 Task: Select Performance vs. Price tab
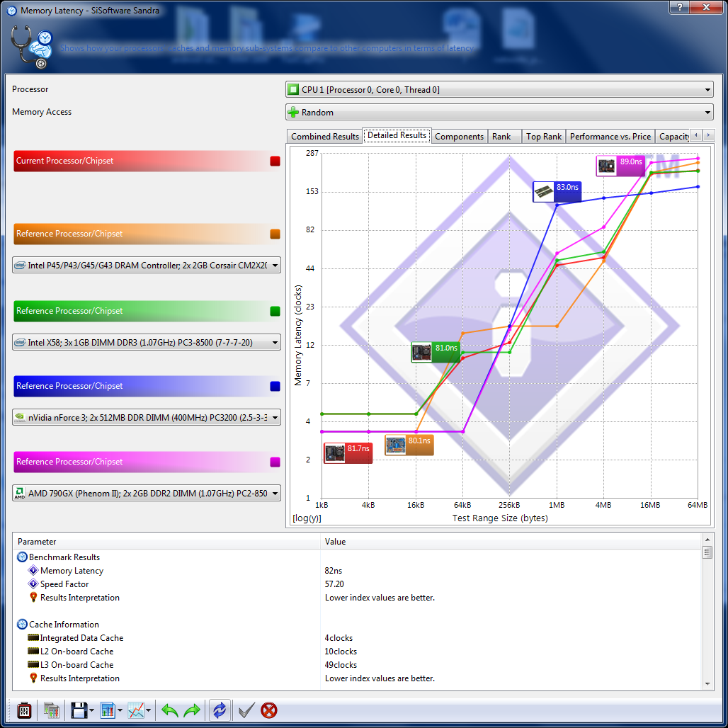pyautogui.click(x=610, y=137)
